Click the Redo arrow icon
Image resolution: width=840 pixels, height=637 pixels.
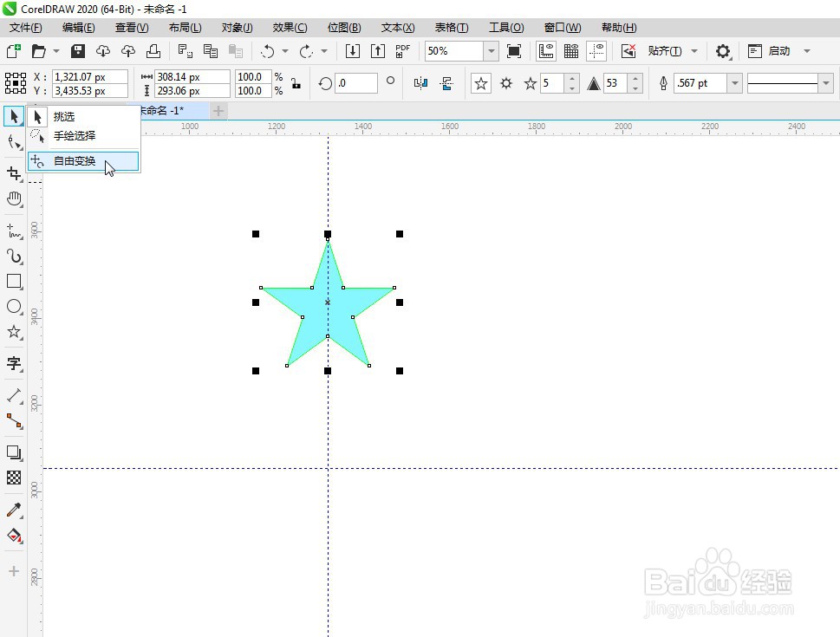click(x=306, y=51)
